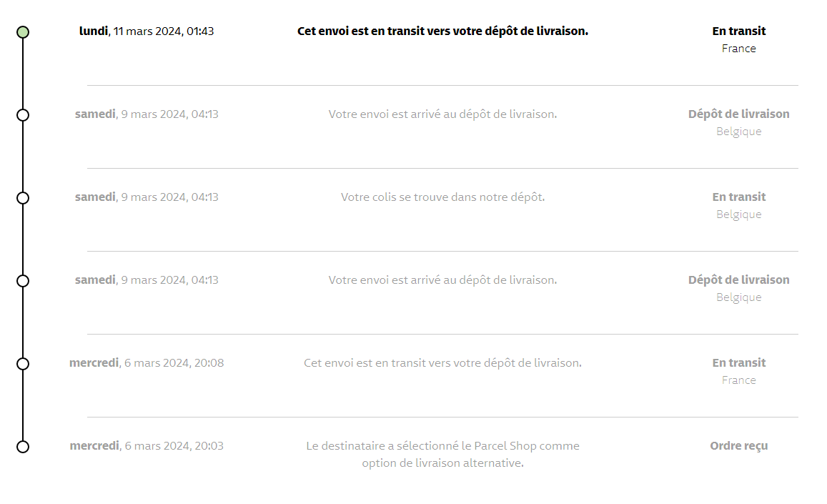
Task: Click the timeline marker for mercredi 20:08 event
Action: click(x=23, y=364)
